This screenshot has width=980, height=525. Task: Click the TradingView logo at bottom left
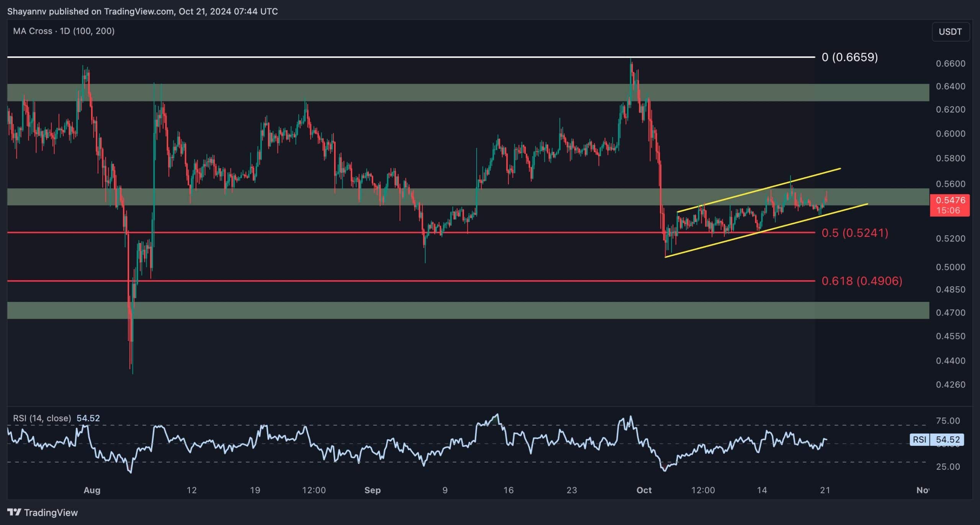[x=42, y=512]
